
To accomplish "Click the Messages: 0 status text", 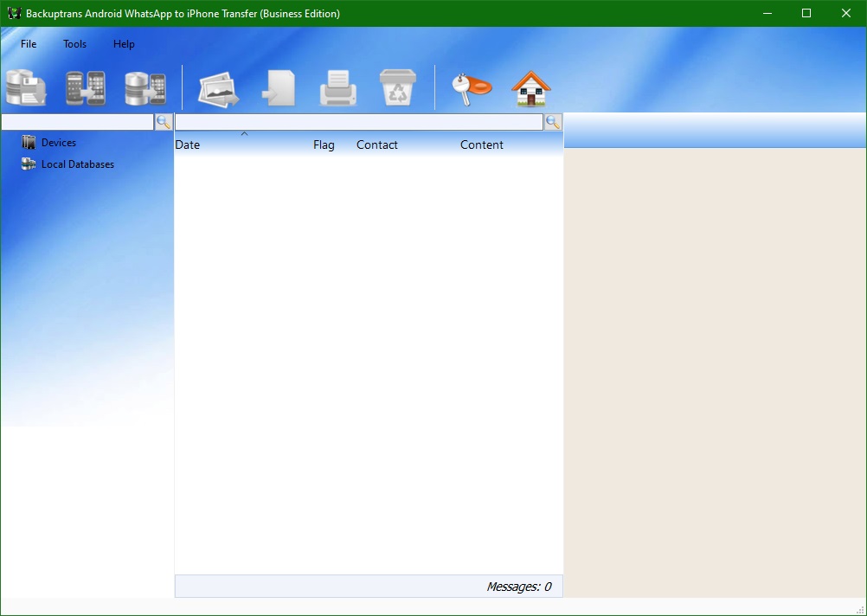I will (518, 587).
